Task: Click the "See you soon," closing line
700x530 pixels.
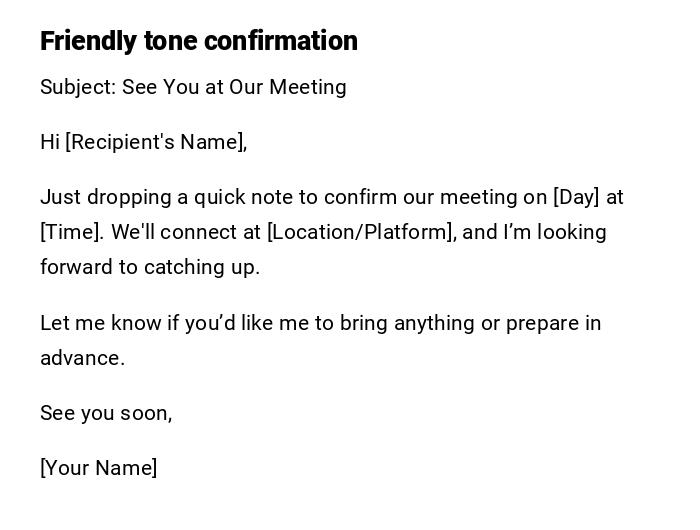Action: 106,413
